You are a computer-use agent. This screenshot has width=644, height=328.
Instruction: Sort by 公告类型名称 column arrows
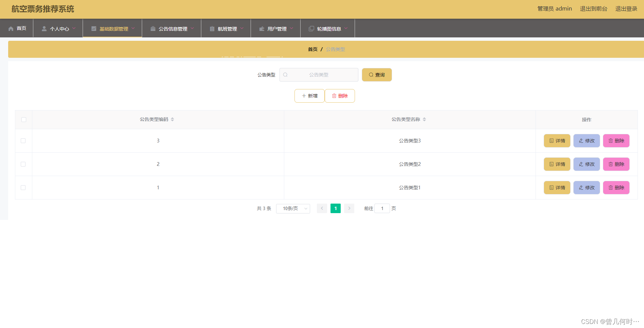[424, 119]
